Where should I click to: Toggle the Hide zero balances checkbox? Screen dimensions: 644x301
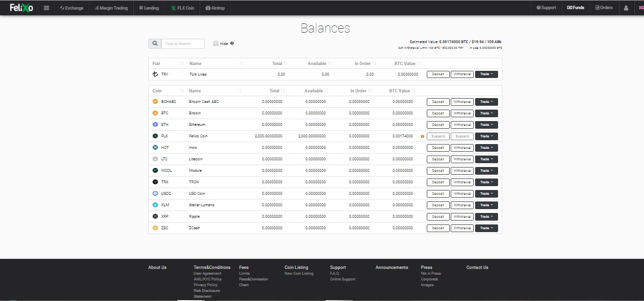pyautogui.click(x=216, y=44)
